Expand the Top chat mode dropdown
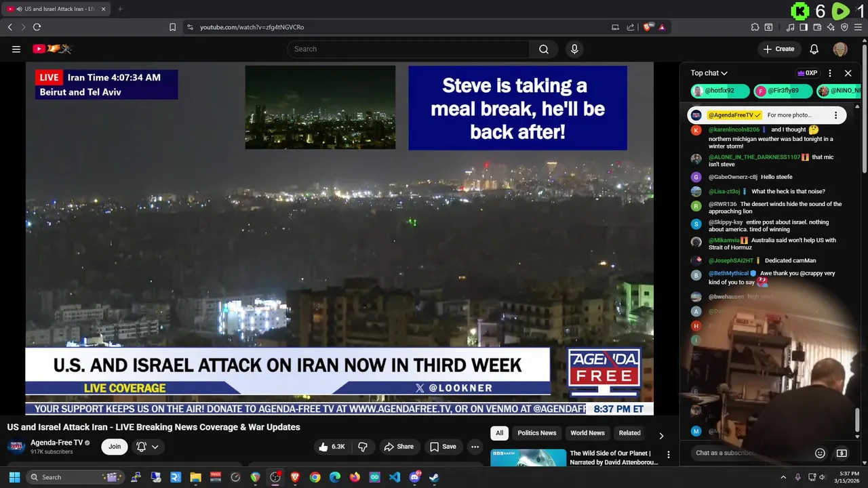 tap(709, 73)
